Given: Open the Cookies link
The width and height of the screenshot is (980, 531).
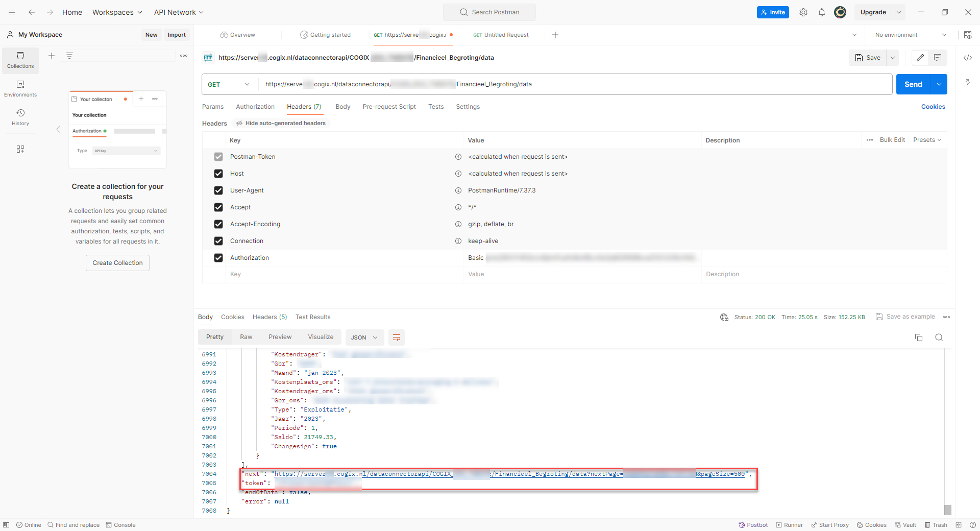Looking at the screenshot, I should coord(933,107).
